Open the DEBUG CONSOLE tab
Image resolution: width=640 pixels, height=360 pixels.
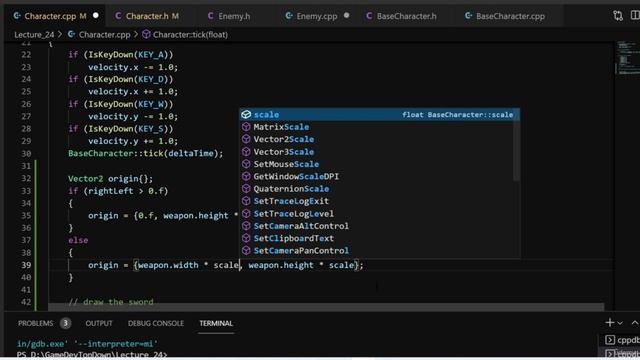click(156, 323)
